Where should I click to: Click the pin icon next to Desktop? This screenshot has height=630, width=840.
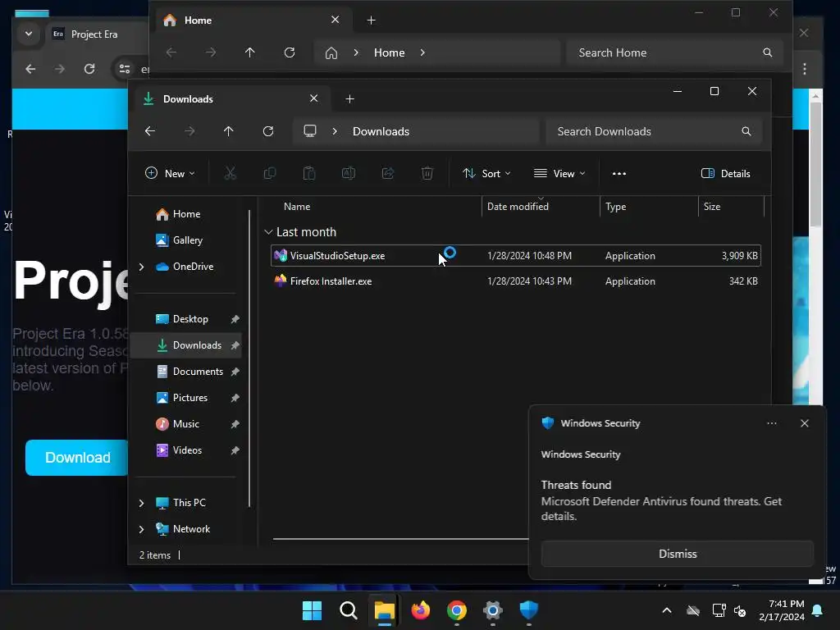[235, 319]
